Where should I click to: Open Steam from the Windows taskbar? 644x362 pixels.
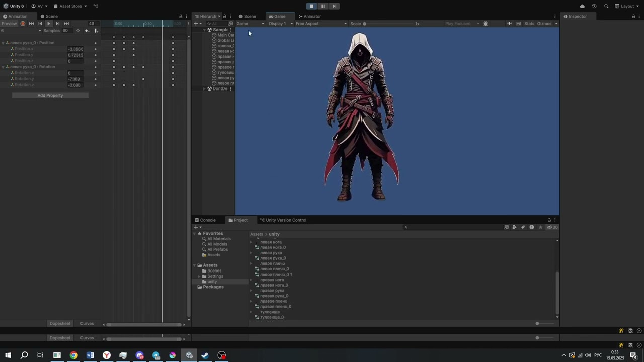(x=205, y=355)
